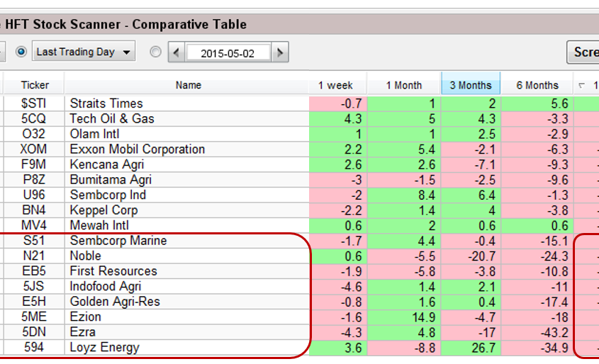Select the custom date radio button
The width and height of the screenshot is (599, 364).
tap(156, 52)
